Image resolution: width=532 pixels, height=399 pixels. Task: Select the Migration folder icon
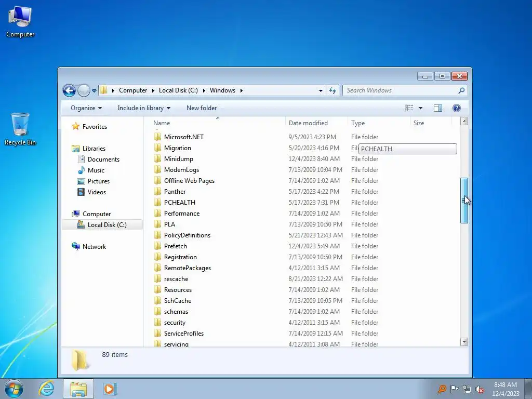[x=157, y=148]
